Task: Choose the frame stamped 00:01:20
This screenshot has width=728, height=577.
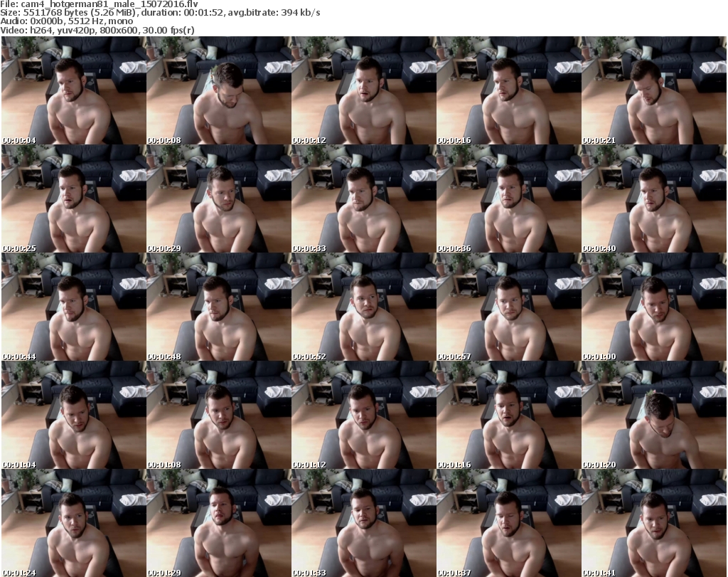Action: [x=653, y=415]
